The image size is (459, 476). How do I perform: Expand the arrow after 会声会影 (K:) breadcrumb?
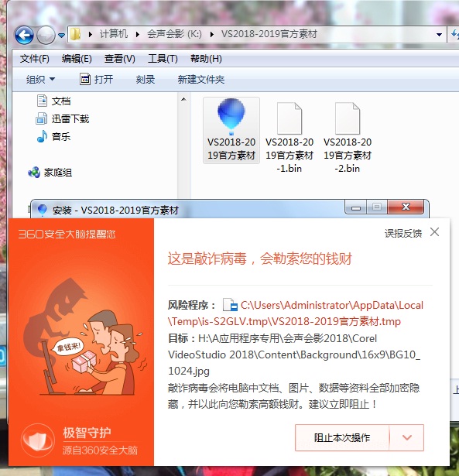click(x=211, y=34)
